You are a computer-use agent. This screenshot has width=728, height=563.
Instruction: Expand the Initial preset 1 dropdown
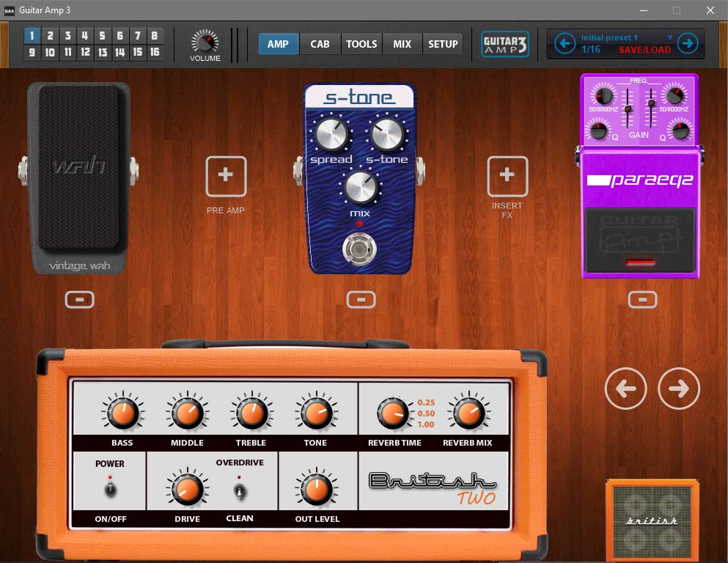(670, 37)
